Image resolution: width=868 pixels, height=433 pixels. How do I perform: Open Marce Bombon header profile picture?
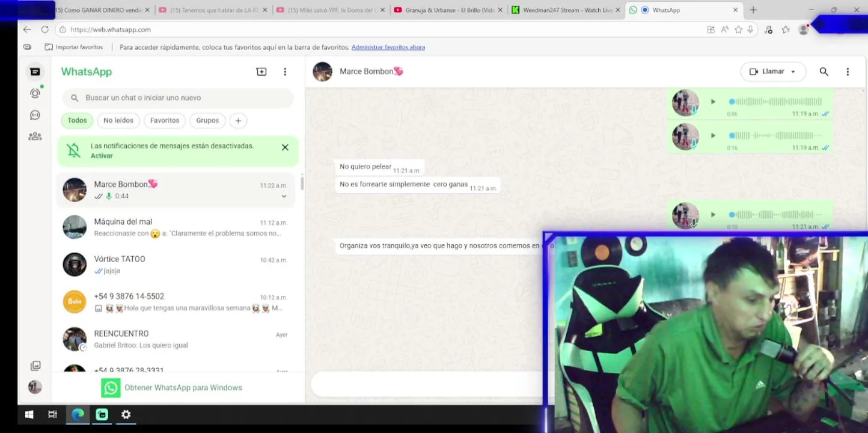point(323,72)
